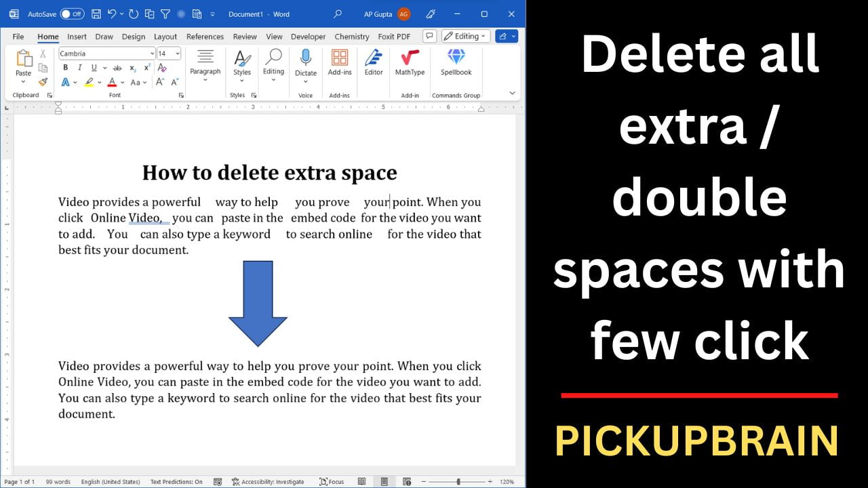868x488 pixels.
Task: Apply subscript to selected text
Action: [132, 68]
